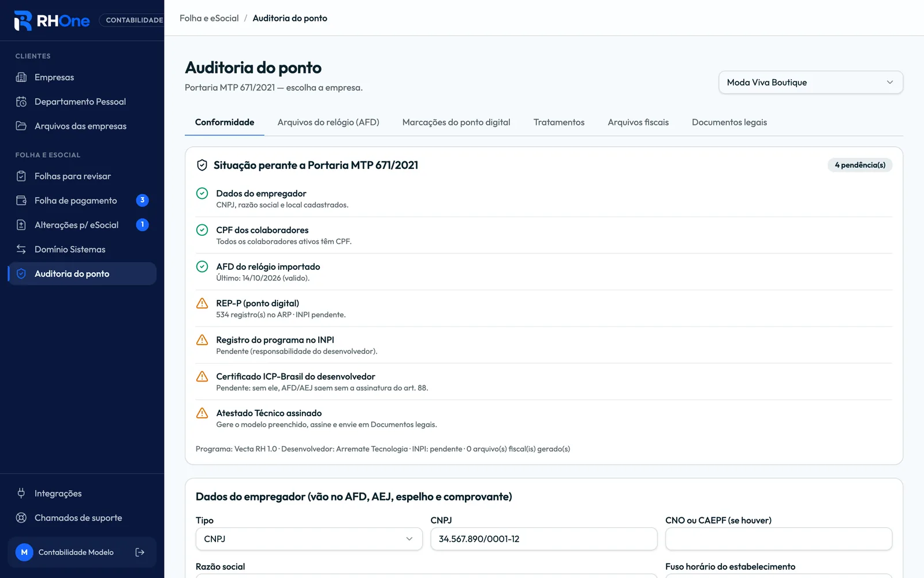Click the Folhas para revisar clipboard icon
Viewport: 924px width, 578px height.
tap(21, 176)
